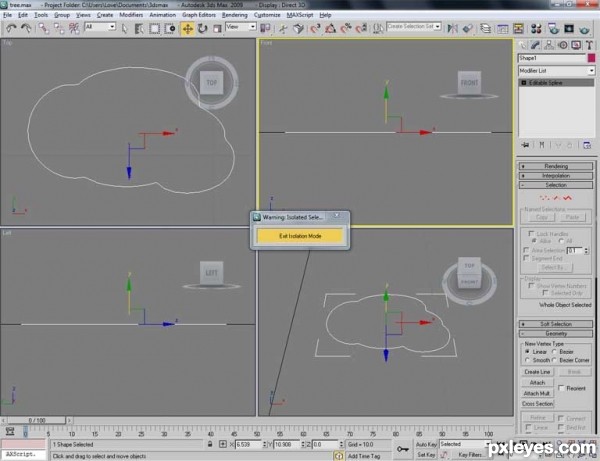600x461 pixels.
Task: Switch to the Hierarchy panel tab
Action: 549,45
